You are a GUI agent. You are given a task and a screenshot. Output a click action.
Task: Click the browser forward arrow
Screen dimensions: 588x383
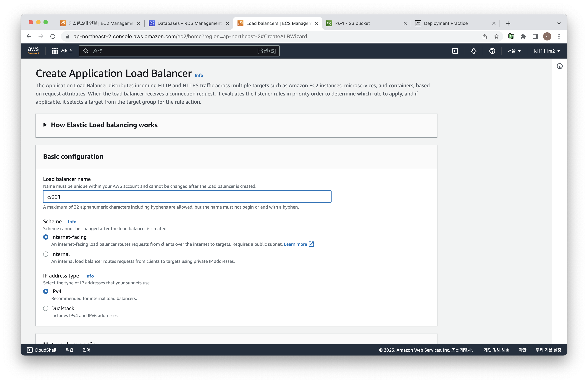coord(41,37)
